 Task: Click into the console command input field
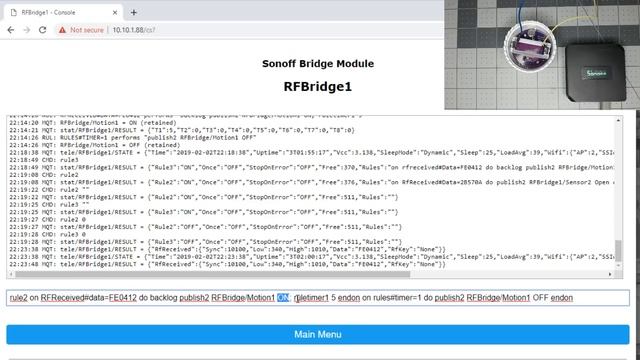tap(318, 298)
